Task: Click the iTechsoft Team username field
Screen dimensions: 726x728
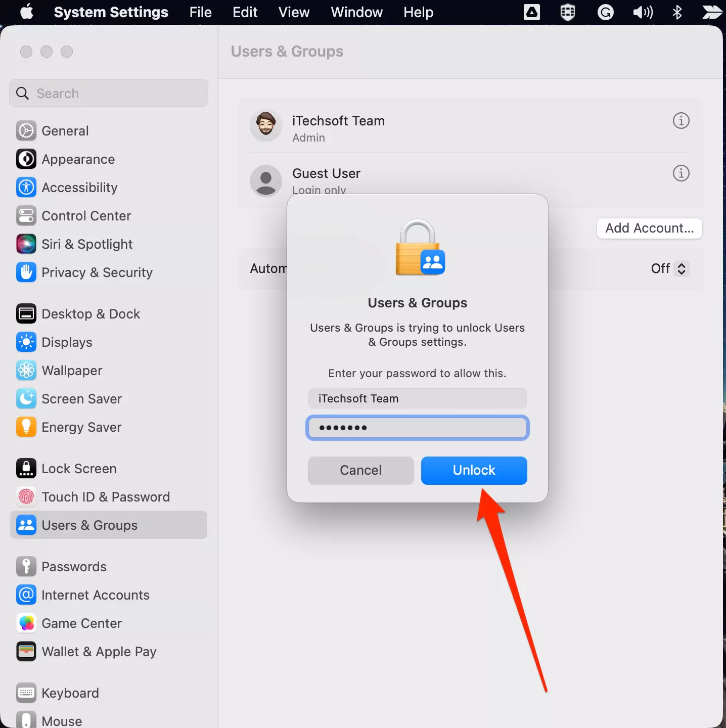Action: pos(417,398)
